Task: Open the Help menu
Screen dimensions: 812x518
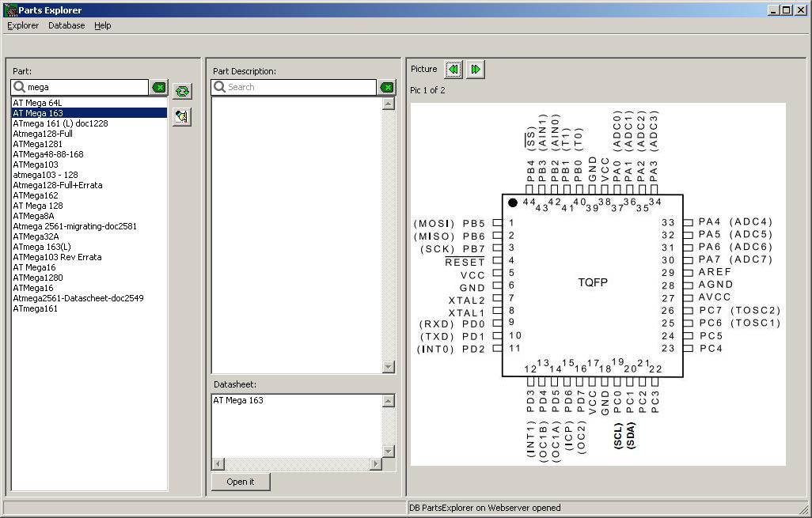Action: (x=103, y=25)
